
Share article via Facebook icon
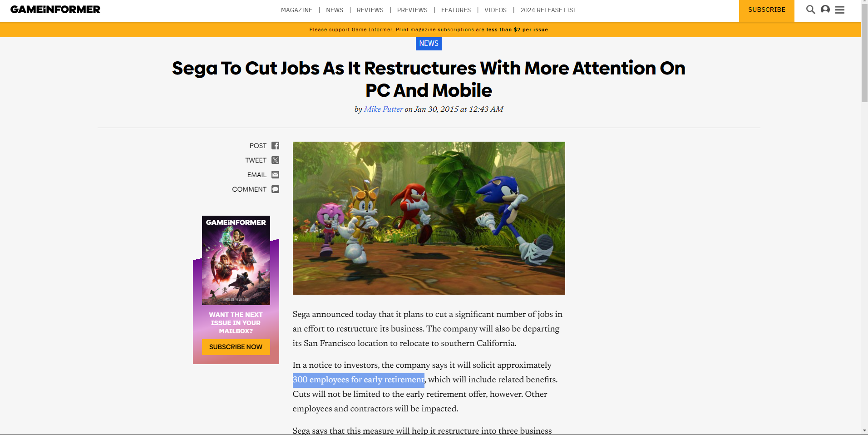click(x=275, y=146)
